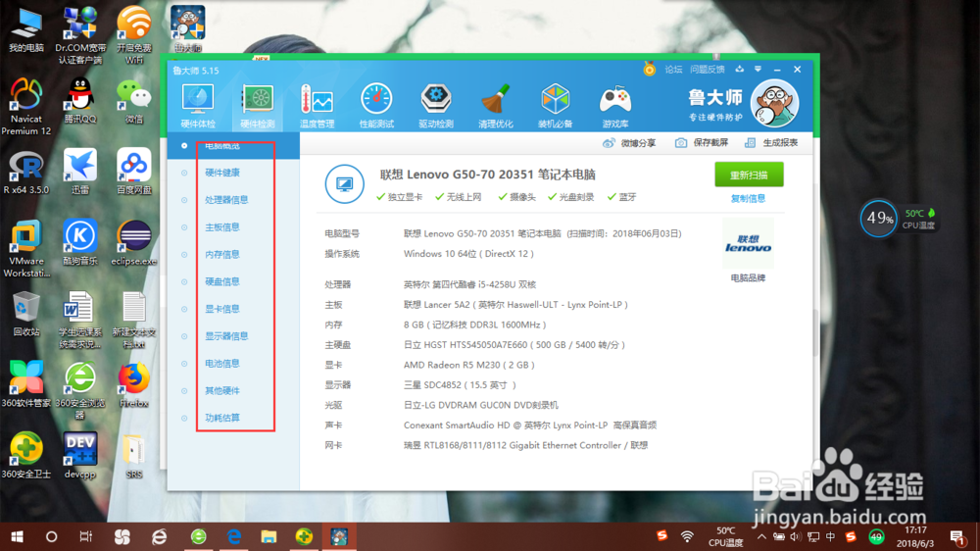Open Navicat Premium 12 desktop icon
The height and width of the screenshot is (551, 980).
[26, 106]
